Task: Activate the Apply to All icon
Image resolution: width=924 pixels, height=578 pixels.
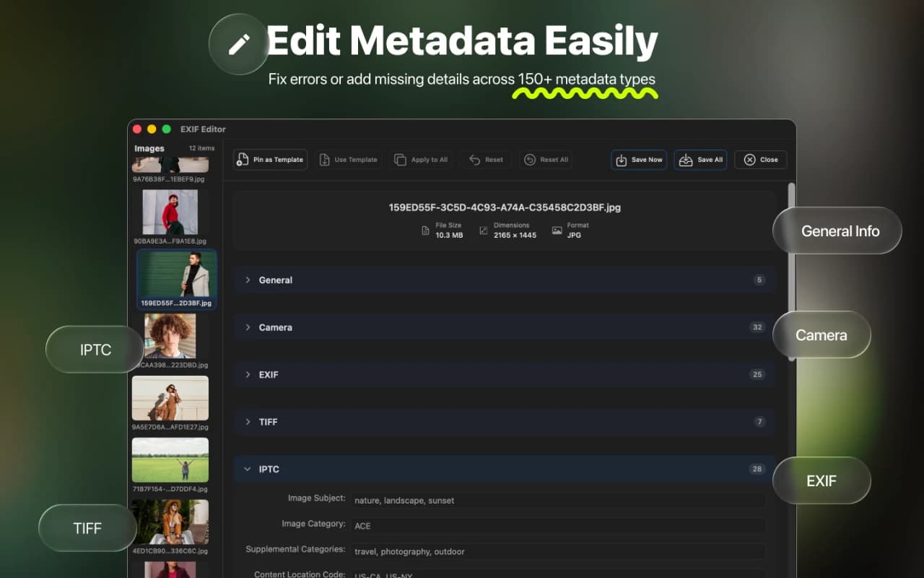Action: coord(401,160)
